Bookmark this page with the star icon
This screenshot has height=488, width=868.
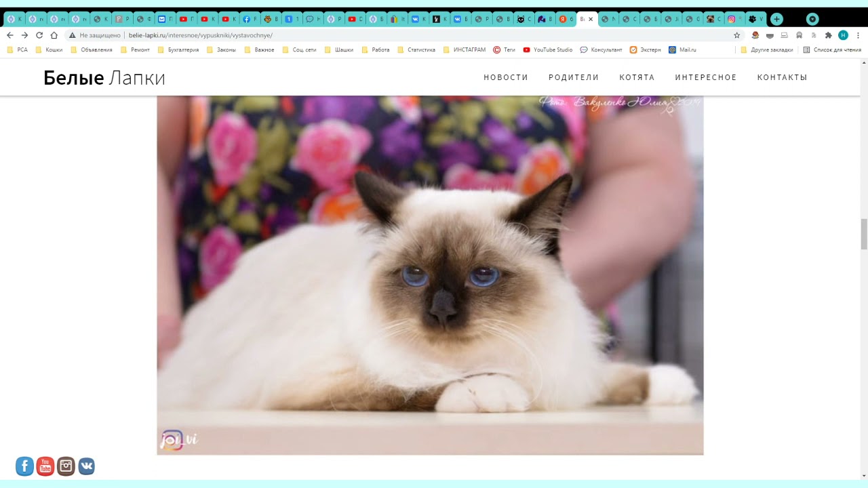point(737,35)
